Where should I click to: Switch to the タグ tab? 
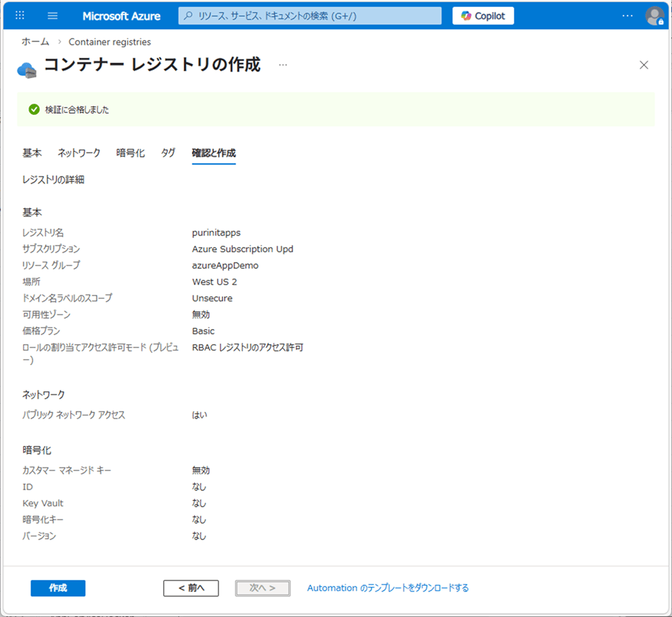(x=168, y=153)
